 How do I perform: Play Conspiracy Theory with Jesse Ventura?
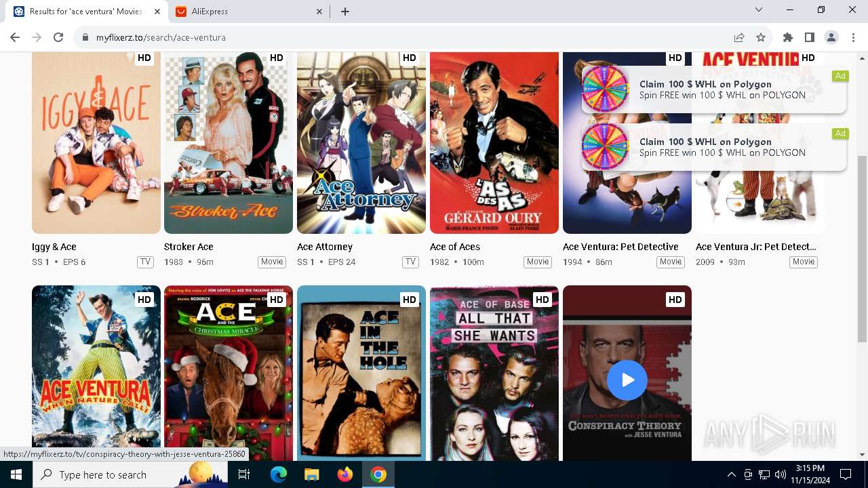coord(627,380)
